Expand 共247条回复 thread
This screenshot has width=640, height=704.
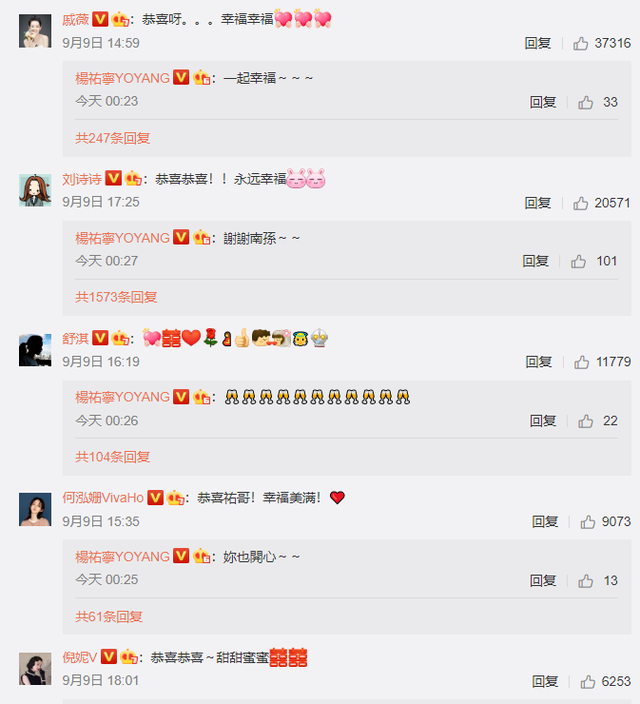pyautogui.click(x=112, y=138)
